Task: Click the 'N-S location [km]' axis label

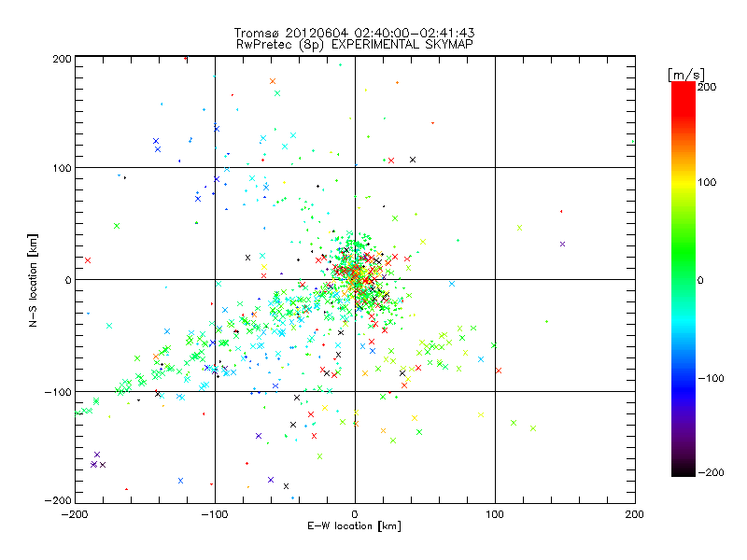Action: click(x=33, y=280)
